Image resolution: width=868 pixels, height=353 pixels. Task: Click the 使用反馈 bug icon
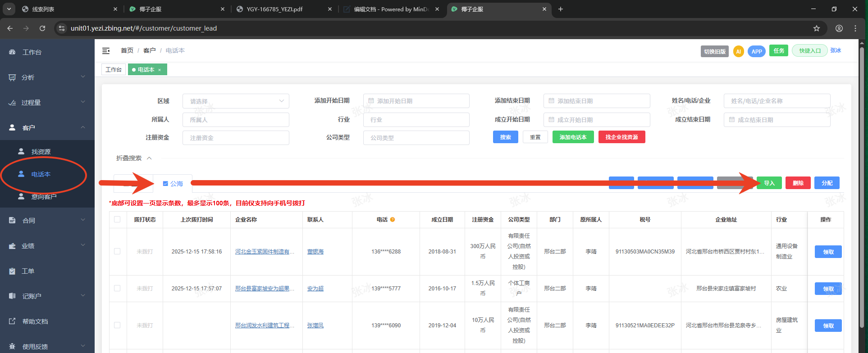[12, 346]
